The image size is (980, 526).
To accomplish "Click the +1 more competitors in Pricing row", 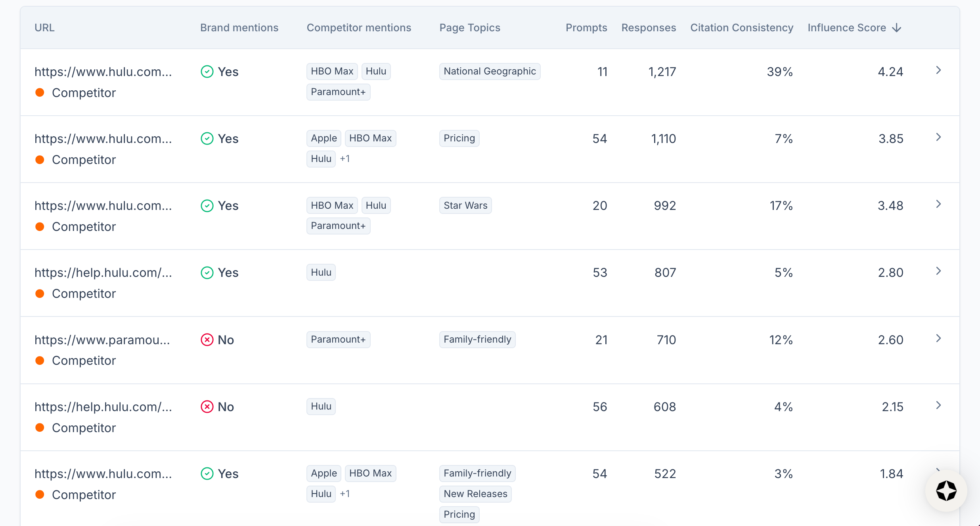I will click(345, 159).
